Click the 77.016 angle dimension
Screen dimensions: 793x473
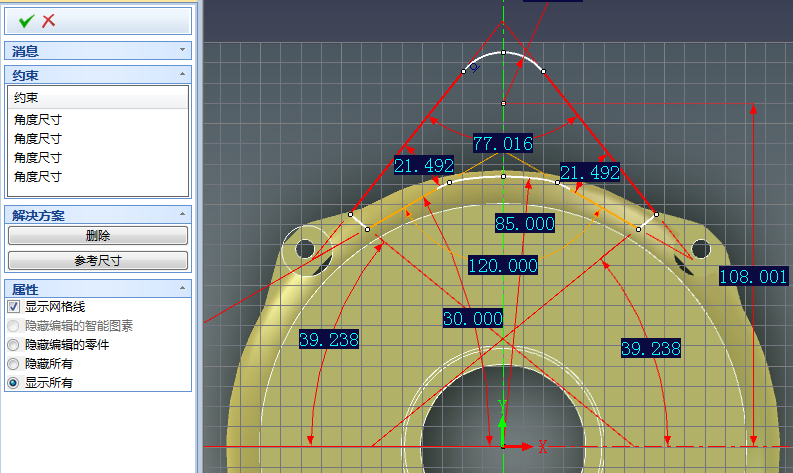click(503, 144)
